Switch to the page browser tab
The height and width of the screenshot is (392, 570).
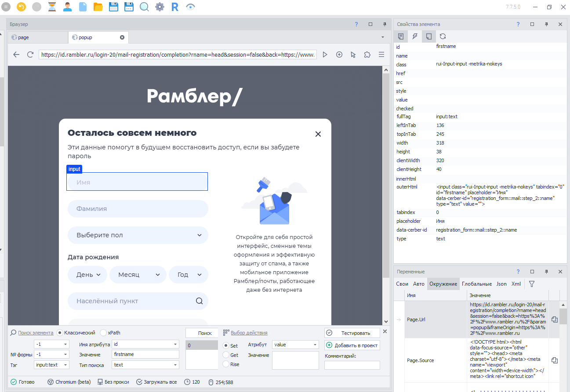click(x=38, y=37)
